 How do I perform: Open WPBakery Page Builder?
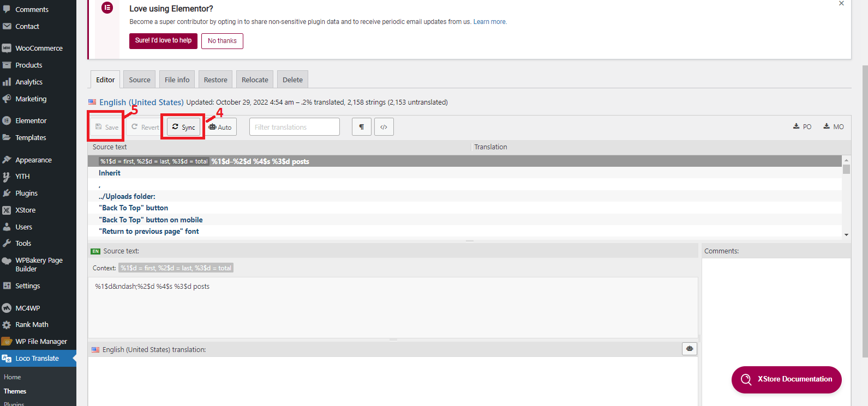[38, 264]
